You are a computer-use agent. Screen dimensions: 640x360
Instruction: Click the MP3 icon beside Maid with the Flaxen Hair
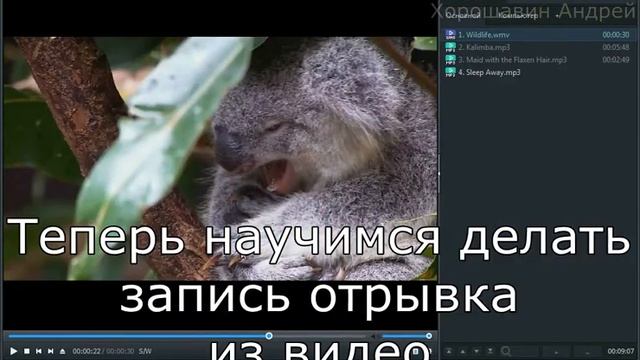tap(450, 60)
